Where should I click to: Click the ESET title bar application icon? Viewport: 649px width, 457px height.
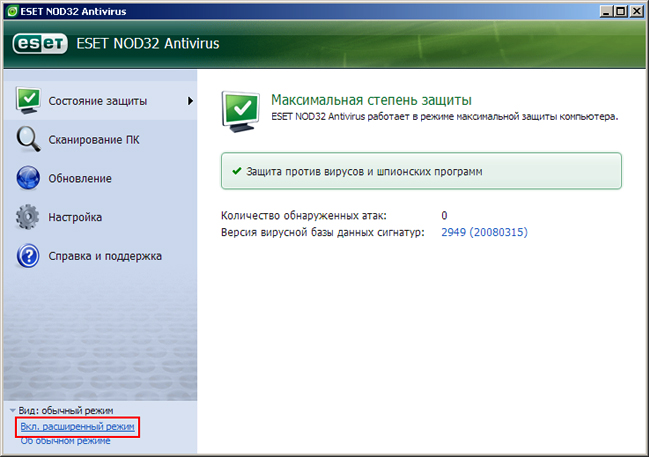point(12,11)
